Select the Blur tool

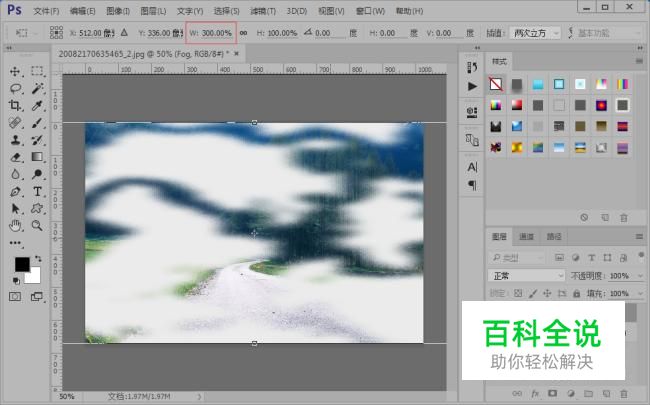click(15, 174)
